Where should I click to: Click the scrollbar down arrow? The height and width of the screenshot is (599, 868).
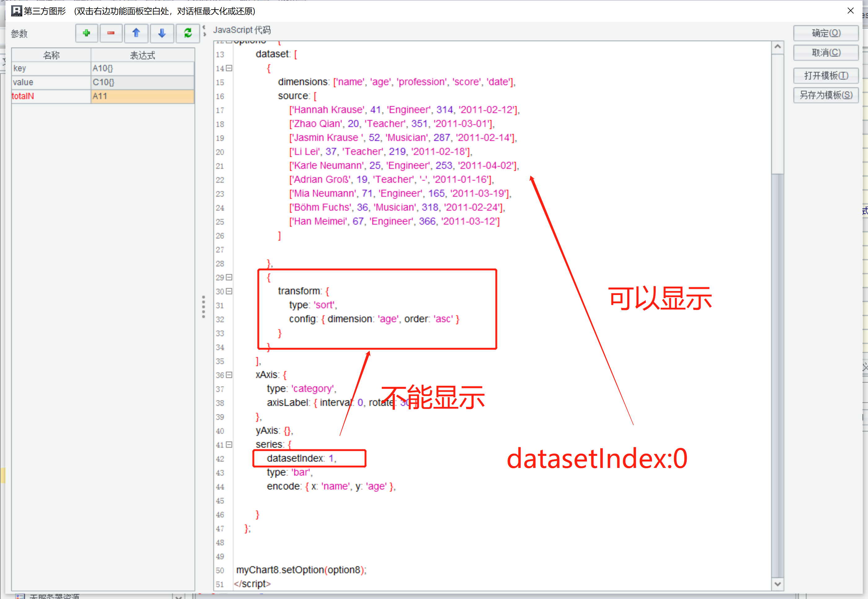pos(777,584)
